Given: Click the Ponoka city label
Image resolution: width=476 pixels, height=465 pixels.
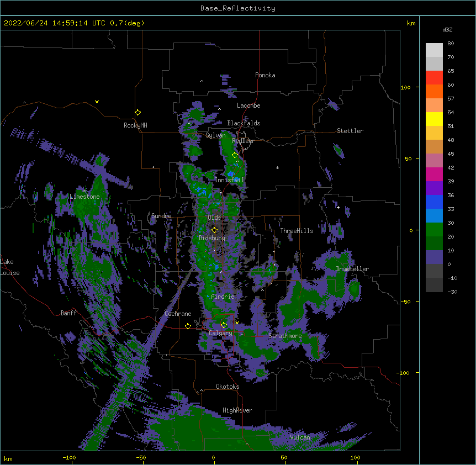Looking at the screenshot, I should click(265, 75).
